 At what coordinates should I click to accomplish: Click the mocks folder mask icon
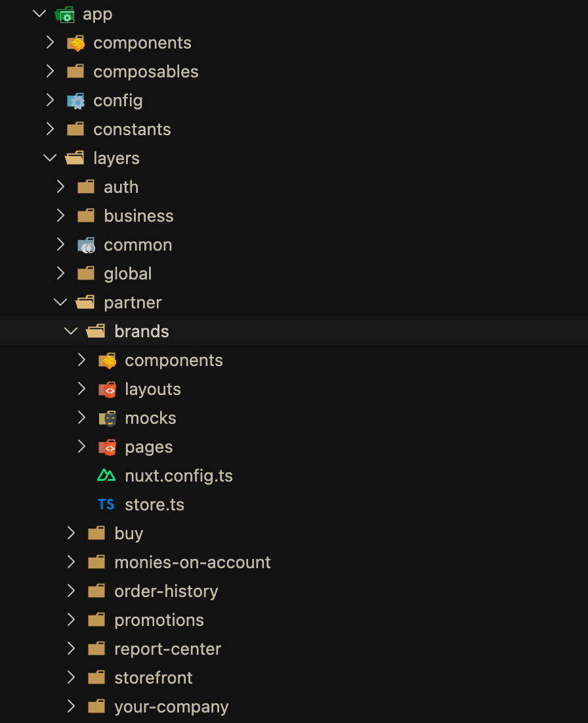tap(107, 418)
